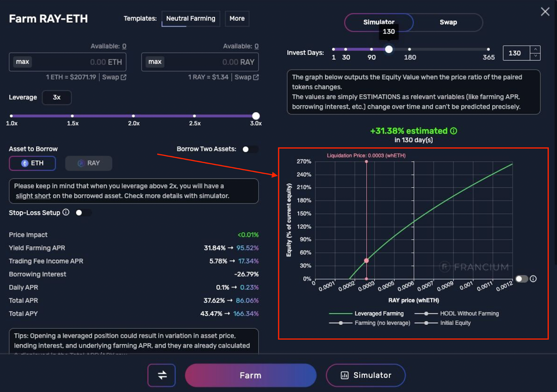
Task: Click max button for ETH amount
Action: pyautogui.click(x=22, y=62)
